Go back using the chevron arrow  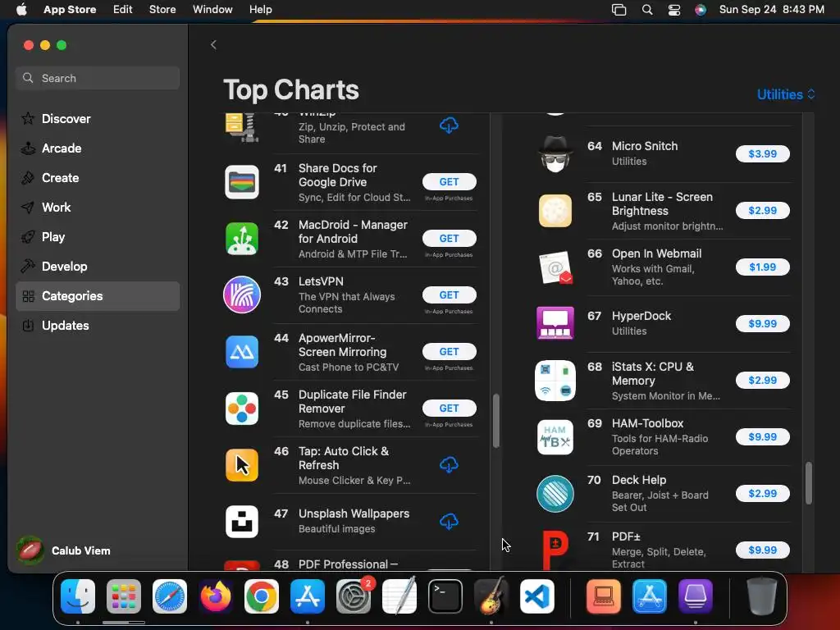tap(213, 44)
